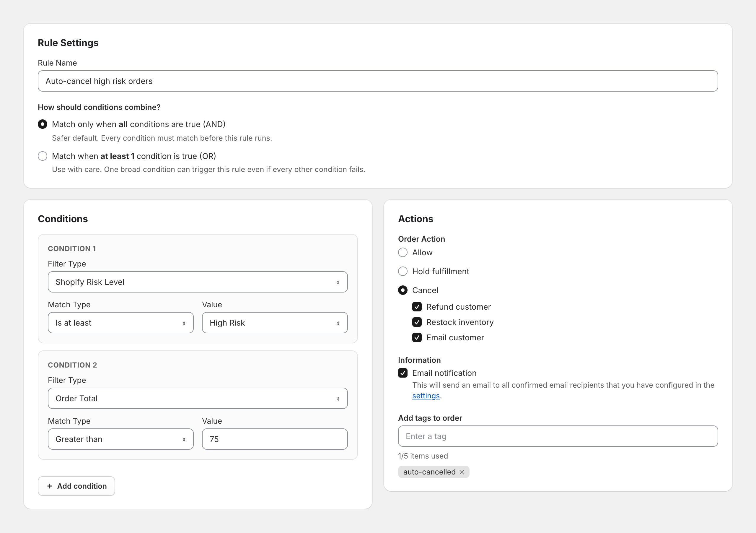Select Match at least 1 condition (OR)

pyautogui.click(x=43, y=156)
